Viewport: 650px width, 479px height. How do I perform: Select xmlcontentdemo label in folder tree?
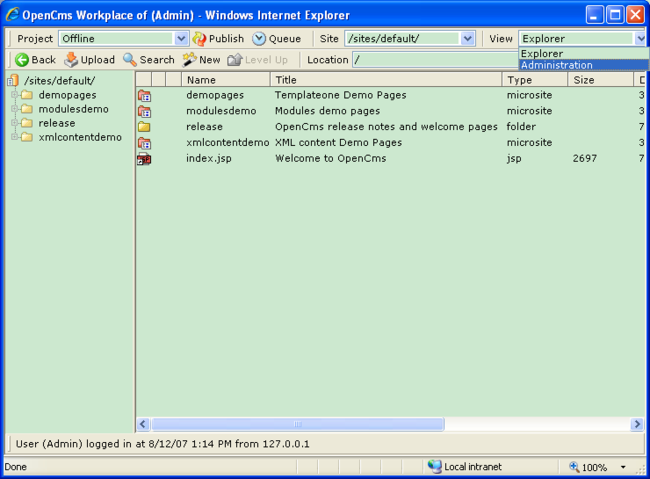80,137
